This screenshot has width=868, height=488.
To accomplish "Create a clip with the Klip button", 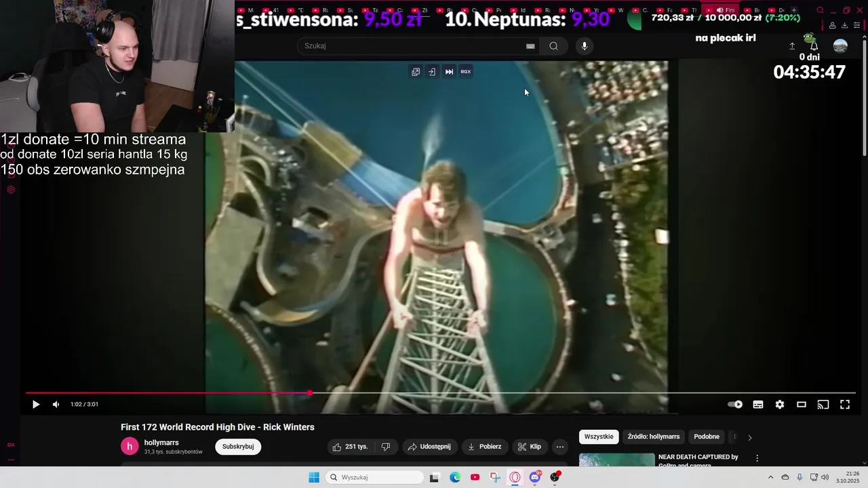I will [x=529, y=447].
